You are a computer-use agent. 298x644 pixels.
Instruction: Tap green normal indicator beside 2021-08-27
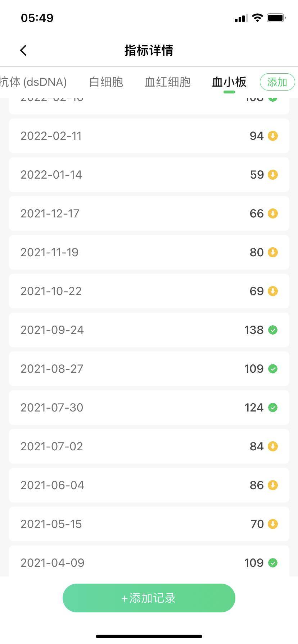coord(273,369)
